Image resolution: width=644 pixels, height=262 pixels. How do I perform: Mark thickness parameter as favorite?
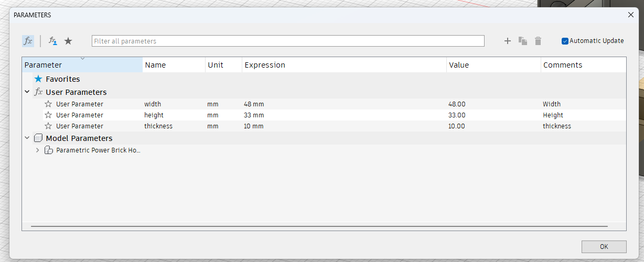coord(48,126)
